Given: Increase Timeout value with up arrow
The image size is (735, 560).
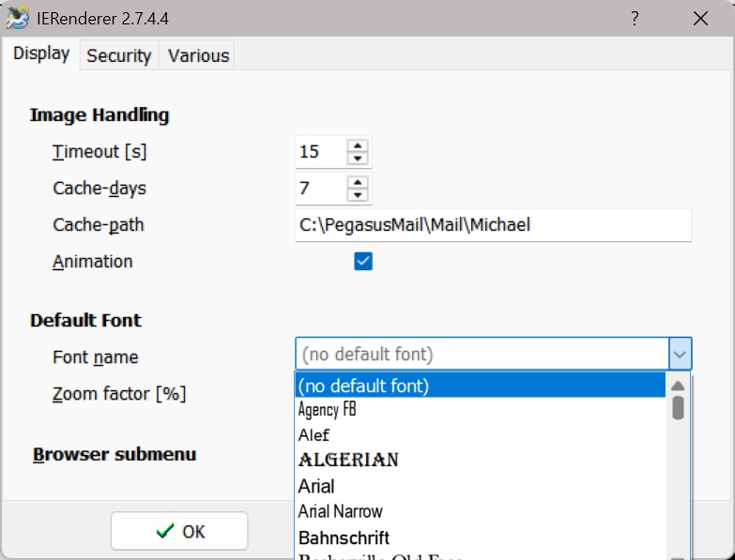Looking at the screenshot, I should 358,145.
